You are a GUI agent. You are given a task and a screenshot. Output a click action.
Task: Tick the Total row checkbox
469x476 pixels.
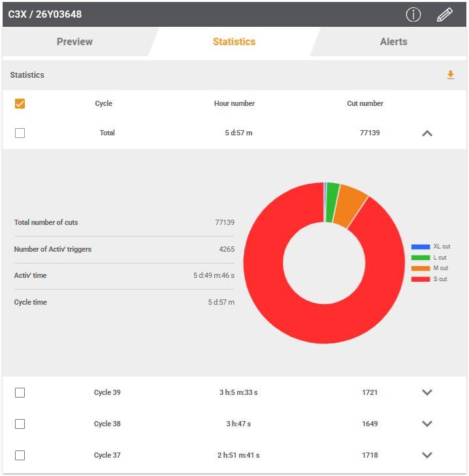click(20, 133)
